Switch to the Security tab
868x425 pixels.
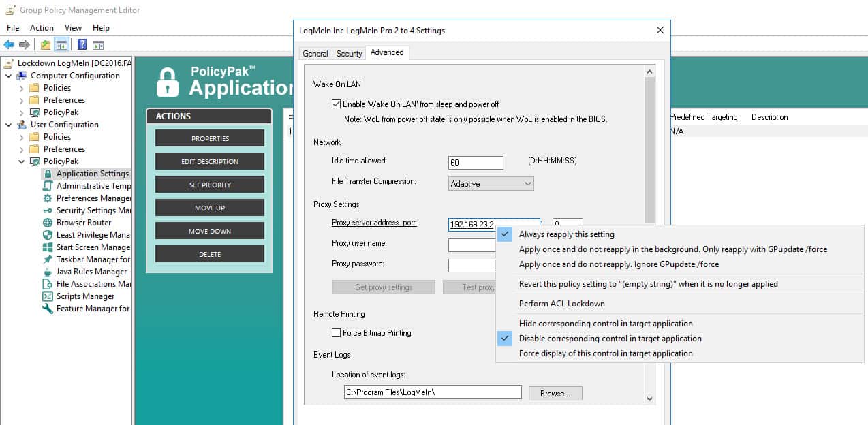(350, 54)
